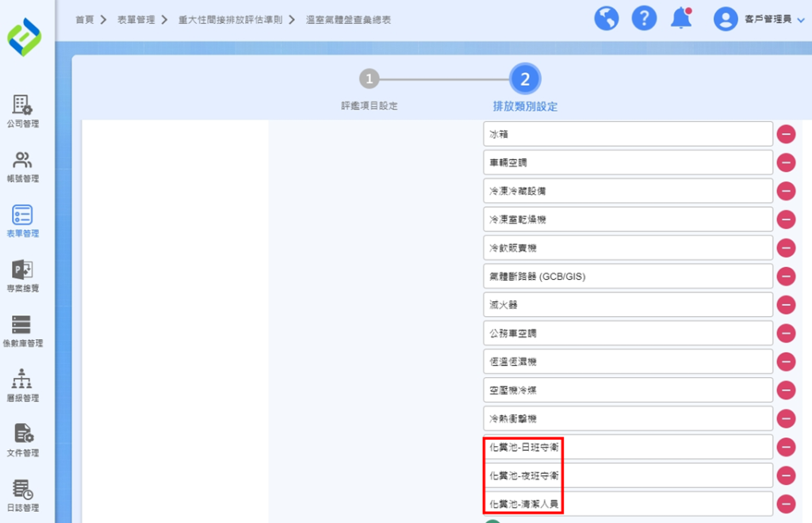812x523 pixels.
Task: Select step 2 排放類別設定
Action: (525, 79)
